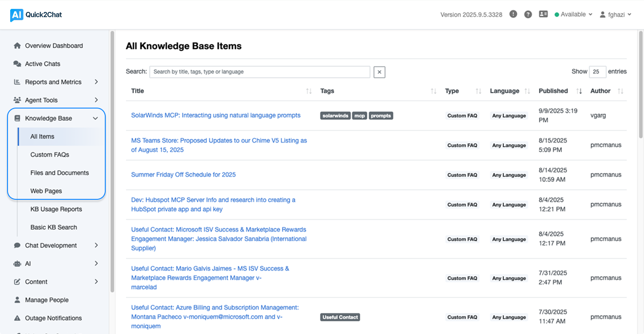This screenshot has height=334, width=644.
Task: Click the Active Chats bubbles icon
Action: pyautogui.click(x=17, y=64)
